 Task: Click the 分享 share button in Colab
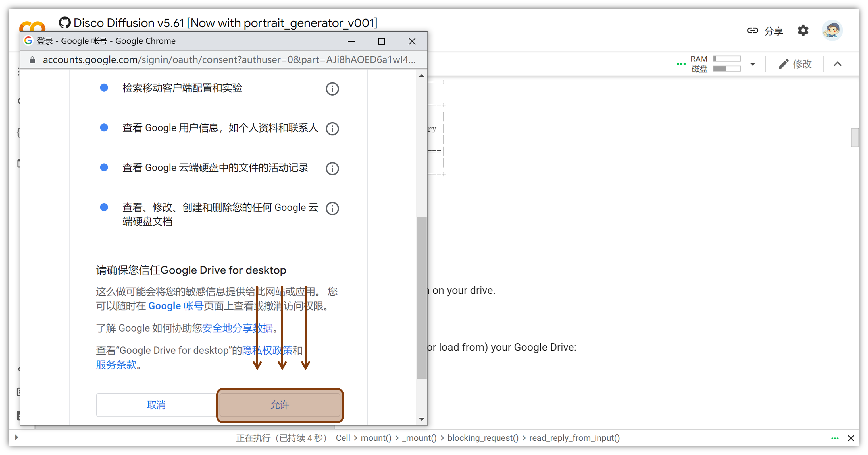point(765,31)
